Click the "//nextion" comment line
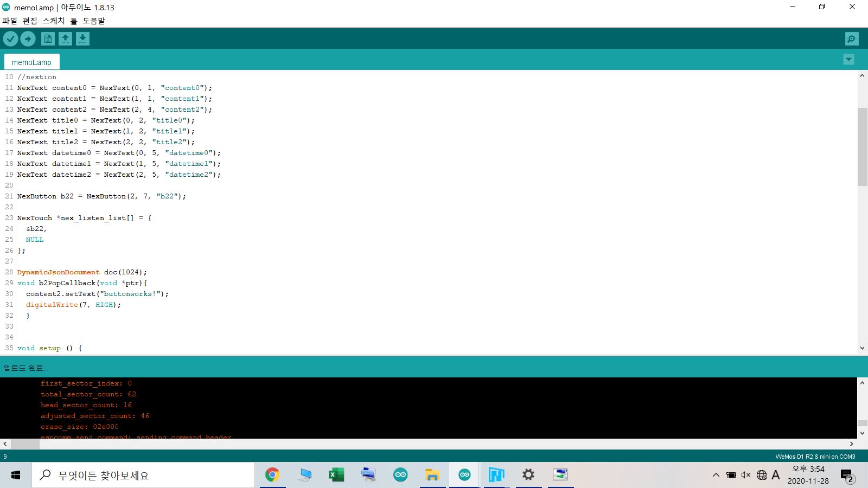The height and width of the screenshot is (488, 868). (x=37, y=77)
